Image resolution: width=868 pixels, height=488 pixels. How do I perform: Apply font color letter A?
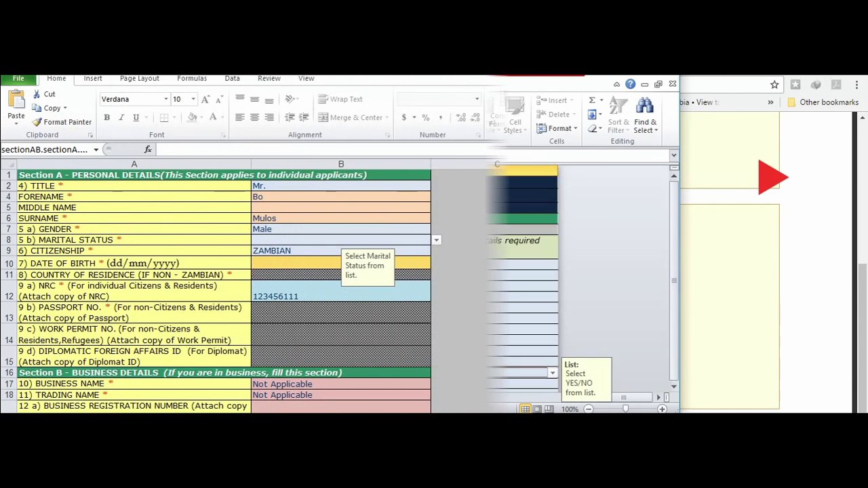[212, 118]
